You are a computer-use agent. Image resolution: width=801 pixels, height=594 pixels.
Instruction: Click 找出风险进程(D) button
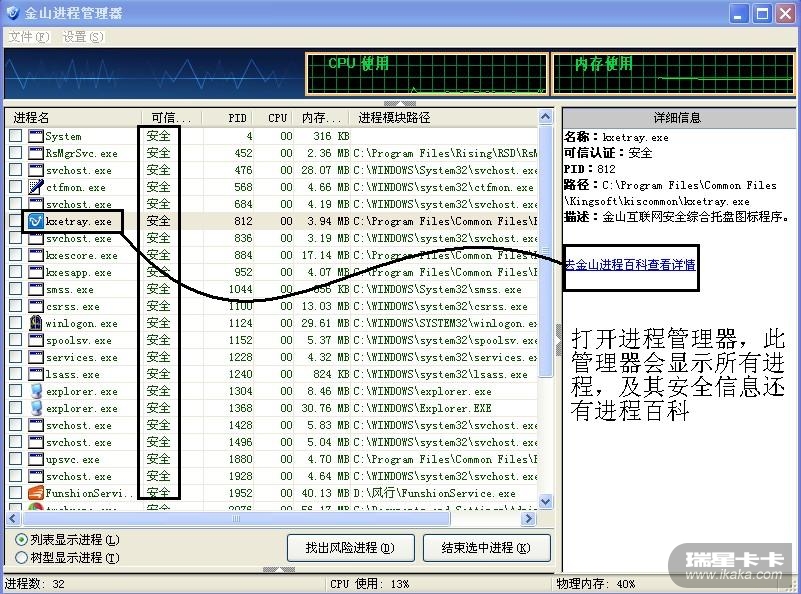pyautogui.click(x=350, y=548)
